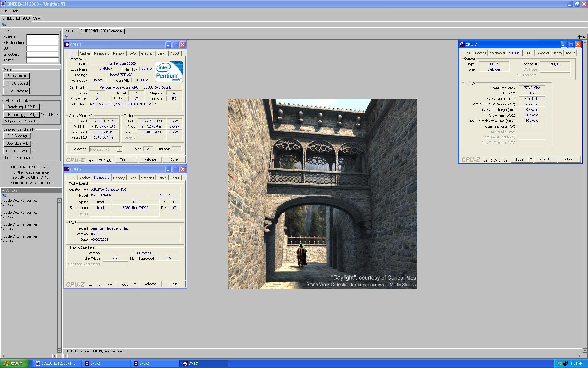Click the CPU-Z app icon in the Memory window title
Screen dimensions: 588x368
click(462, 44)
